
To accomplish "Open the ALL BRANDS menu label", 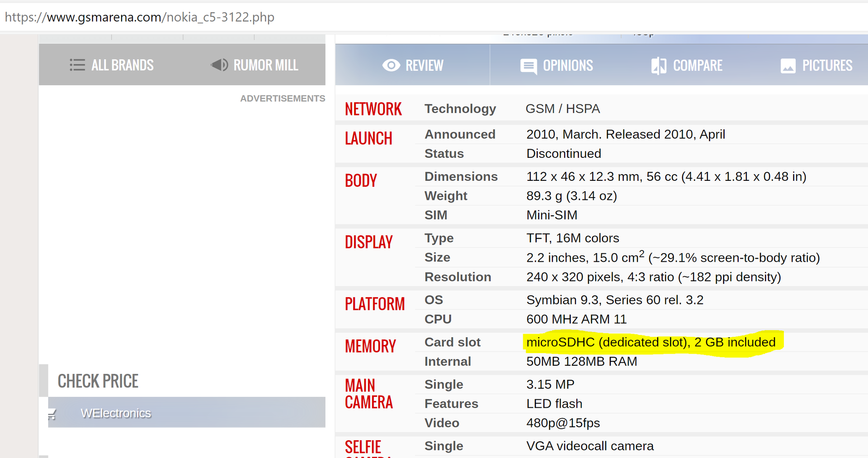I will [123, 65].
